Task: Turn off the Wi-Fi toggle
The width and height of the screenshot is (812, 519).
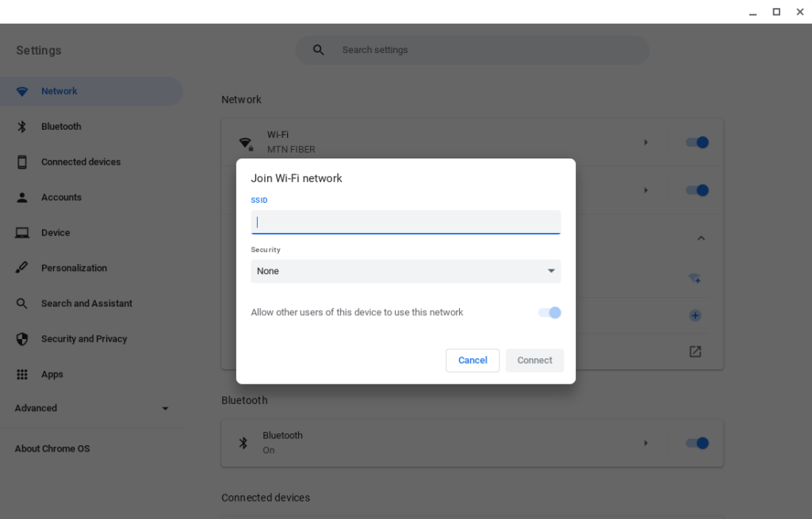Action: 697,143
